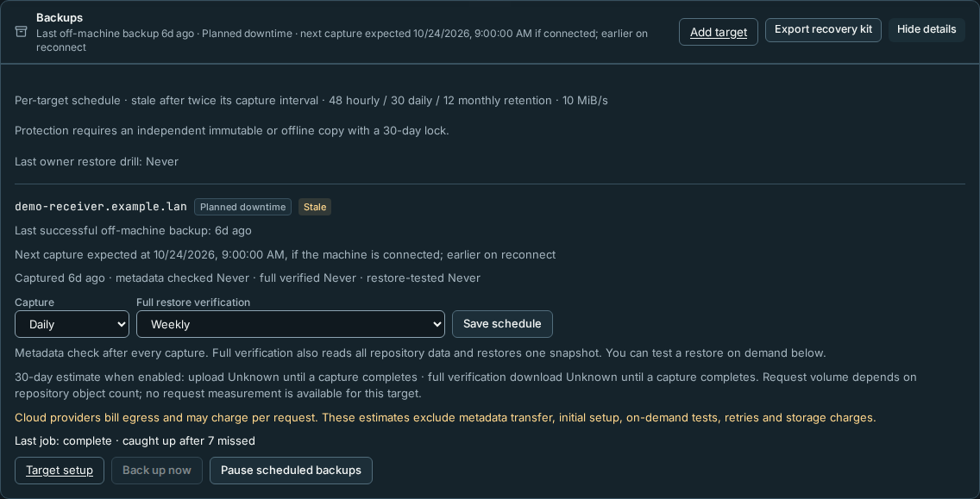Click the Backups panel heading
The height and width of the screenshot is (499, 980).
pyautogui.click(x=60, y=18)
